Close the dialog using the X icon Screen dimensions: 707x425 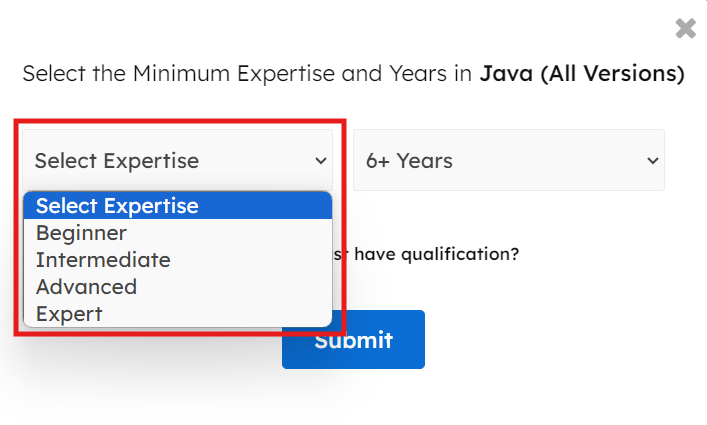(x=685, y=28)
